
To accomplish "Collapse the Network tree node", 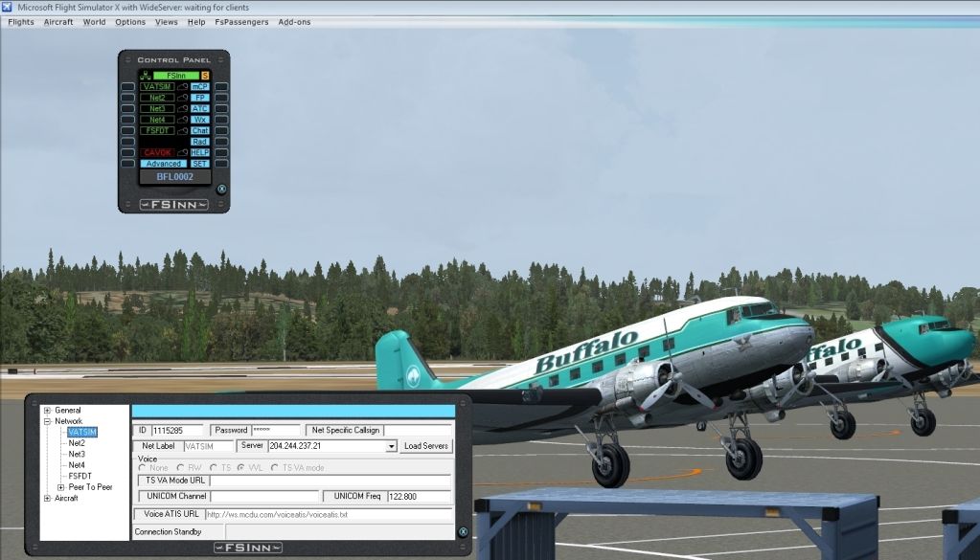I will pos(47,421).
